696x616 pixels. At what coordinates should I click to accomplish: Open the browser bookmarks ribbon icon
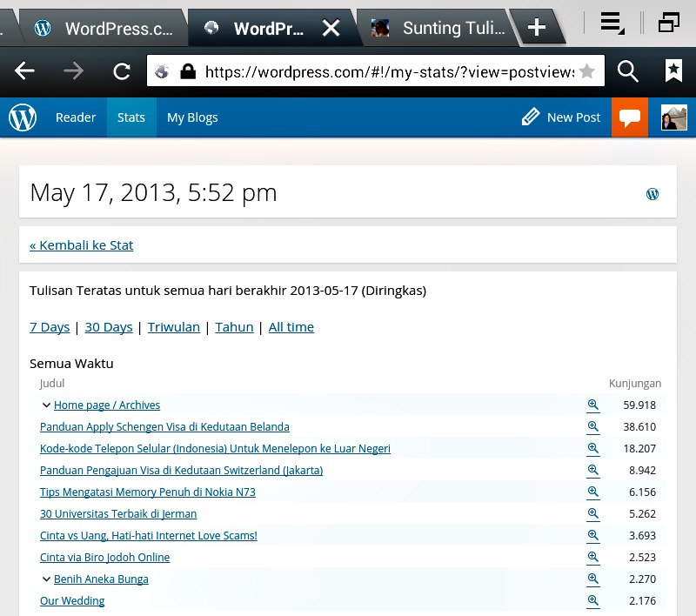coord(673,72)
